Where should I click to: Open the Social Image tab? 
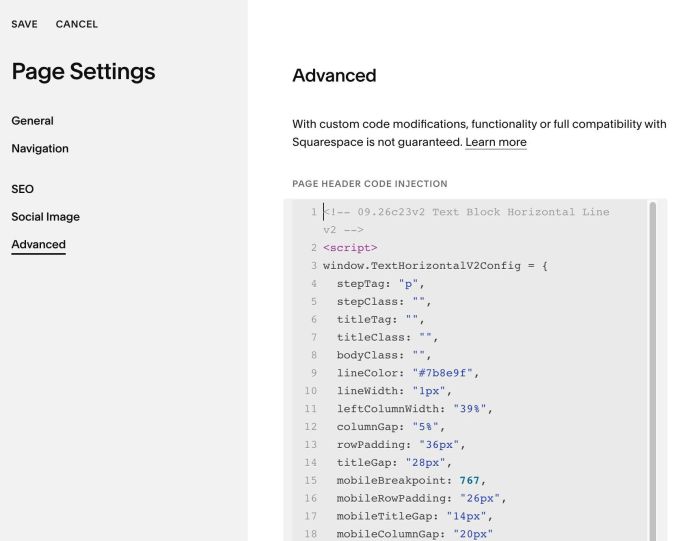pyautogui.click(x=46, y=216)
